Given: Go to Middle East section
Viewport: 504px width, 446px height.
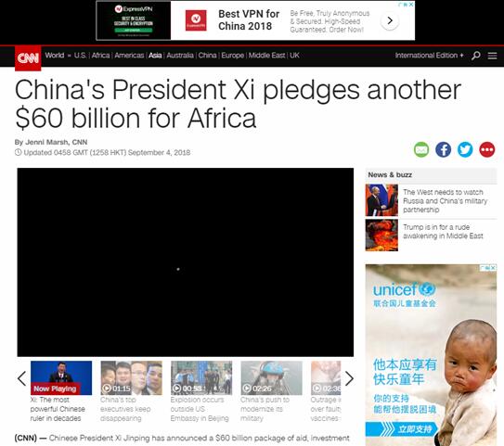Looking at the screenshot, I should (x=266, y=56).
